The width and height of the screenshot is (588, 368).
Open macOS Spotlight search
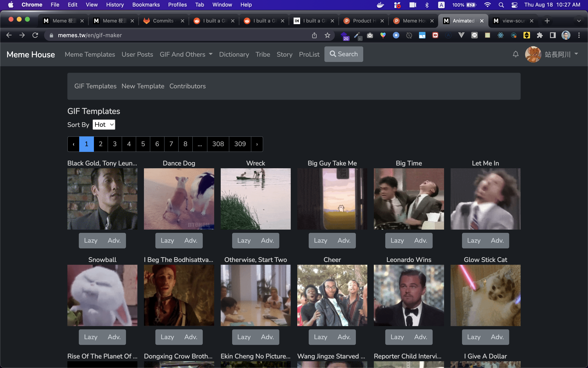coord(501,5)
